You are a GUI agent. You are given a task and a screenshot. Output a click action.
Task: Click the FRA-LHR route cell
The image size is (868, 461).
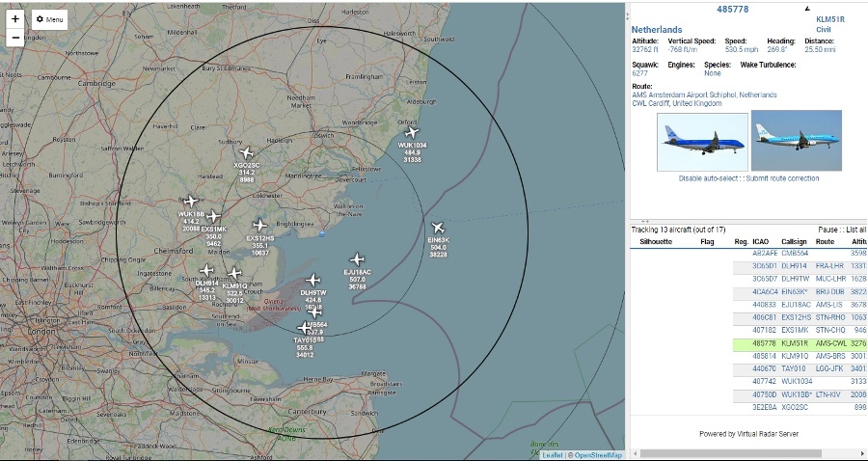[829, 266]
